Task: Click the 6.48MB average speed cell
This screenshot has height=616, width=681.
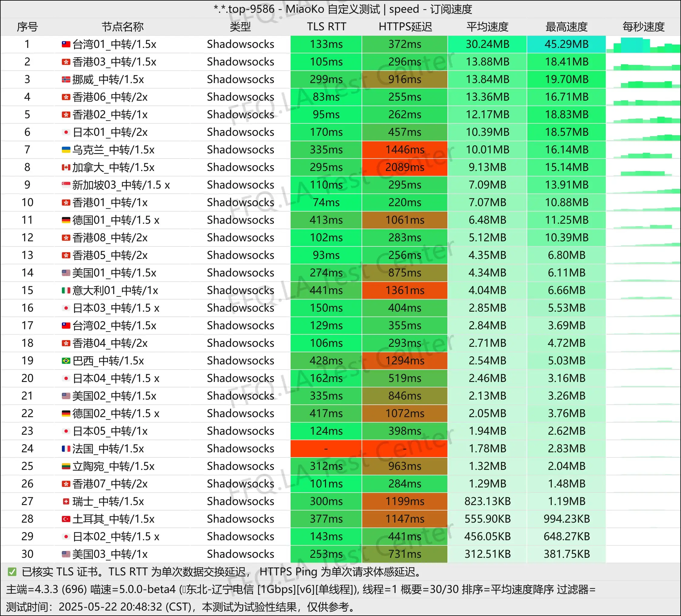Action: (x=487, y=220)
